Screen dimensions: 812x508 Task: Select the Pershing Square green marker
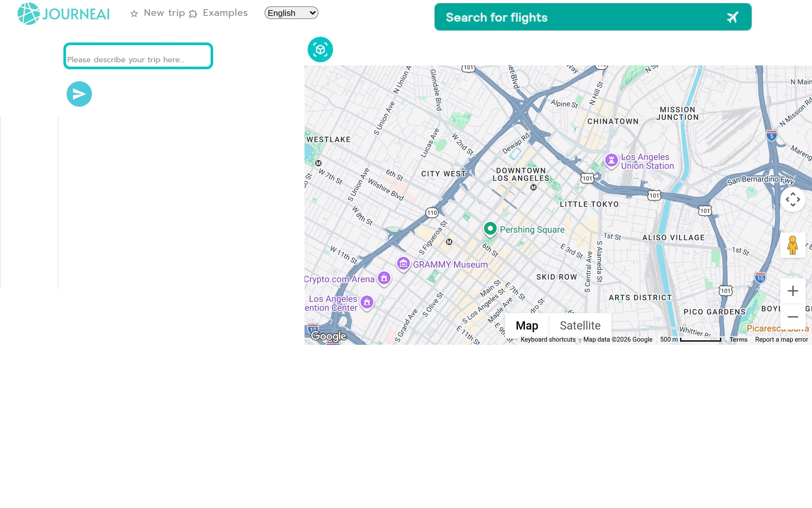490,229
